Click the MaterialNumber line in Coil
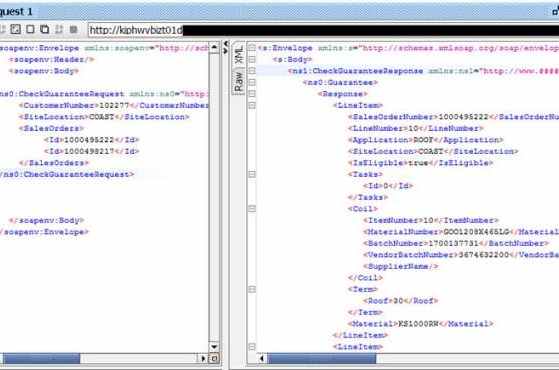 461,232
